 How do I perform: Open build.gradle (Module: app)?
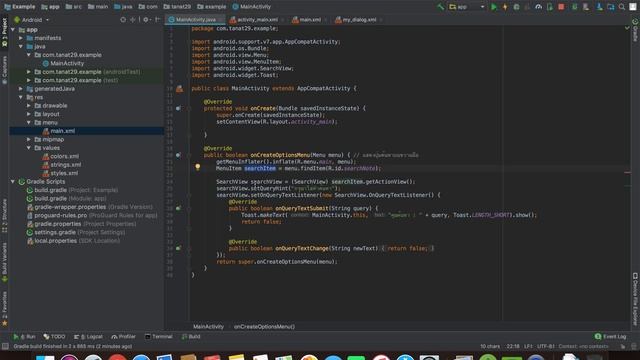coord(66,198)
